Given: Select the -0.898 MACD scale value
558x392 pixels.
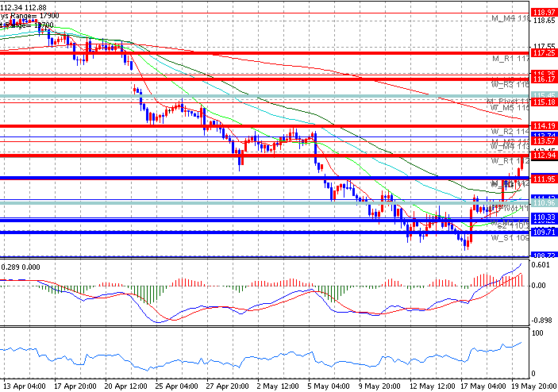Looking at the screenshot, I should click(541, 321).
